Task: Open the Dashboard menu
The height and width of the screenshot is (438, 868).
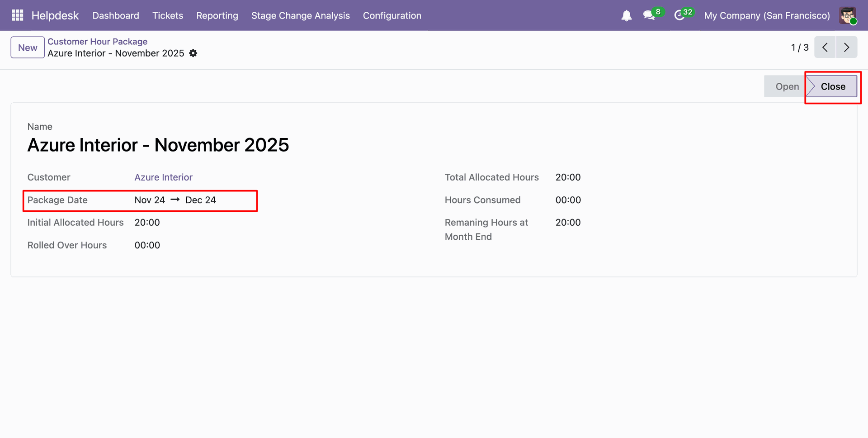Action: 116,15
